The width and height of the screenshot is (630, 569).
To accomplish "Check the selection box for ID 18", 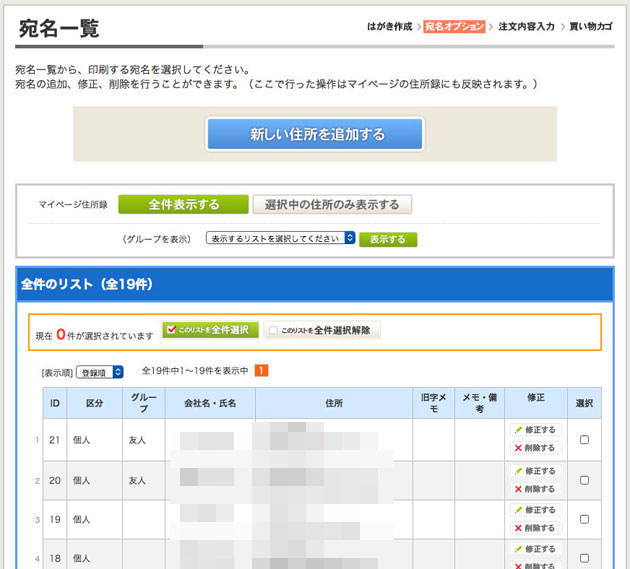I will pos(584,558).
